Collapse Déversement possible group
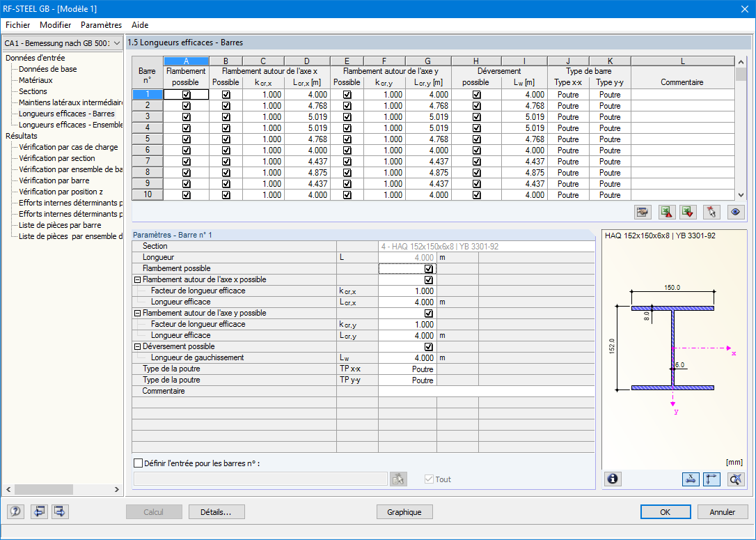This screenshot has width=756, height=540. (137, 346)
